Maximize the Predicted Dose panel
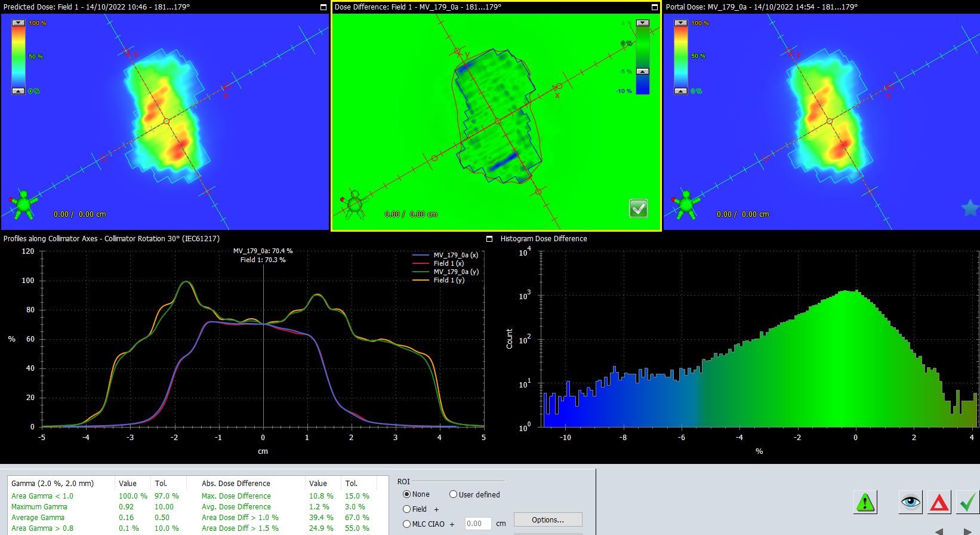This screenshot has height=535, width=980. click(x=323, y=7)
